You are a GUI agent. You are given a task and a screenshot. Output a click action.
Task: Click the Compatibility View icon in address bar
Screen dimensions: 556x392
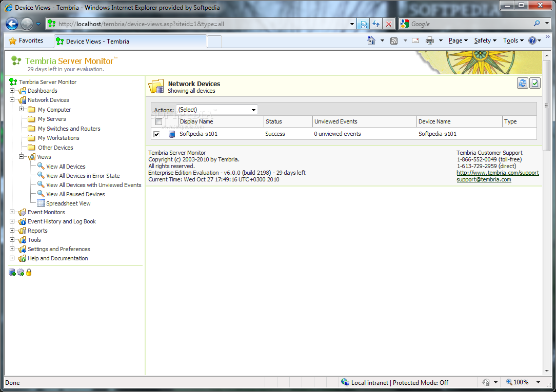coord(364,24)
